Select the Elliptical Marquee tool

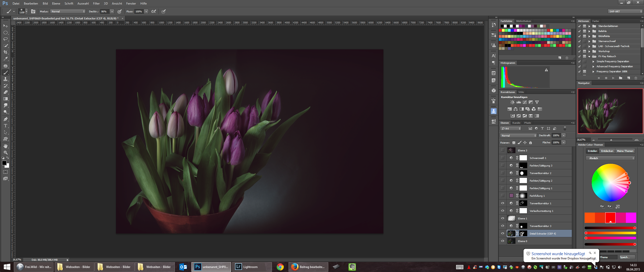click(6, 32)
